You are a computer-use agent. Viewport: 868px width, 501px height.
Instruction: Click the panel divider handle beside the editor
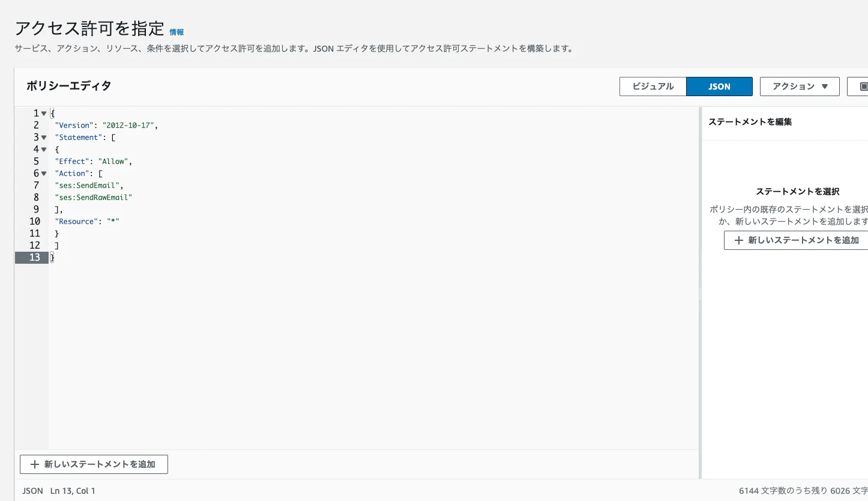click(x=700, y=293)
